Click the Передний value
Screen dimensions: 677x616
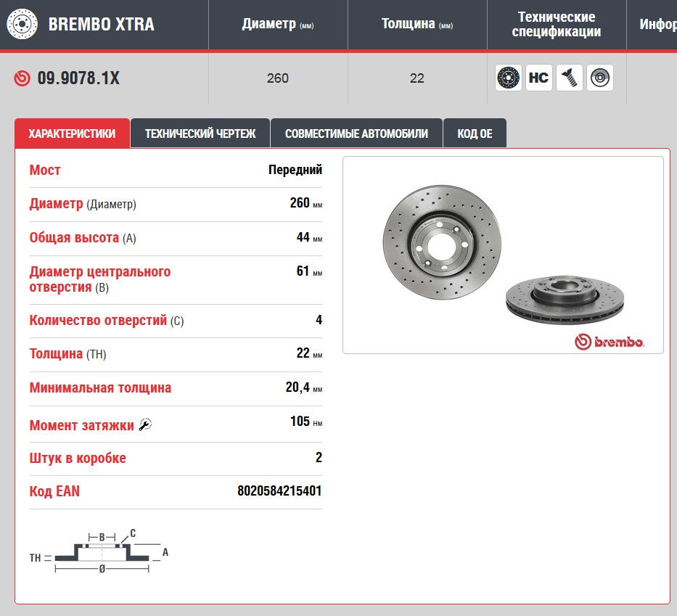[295, 170]
